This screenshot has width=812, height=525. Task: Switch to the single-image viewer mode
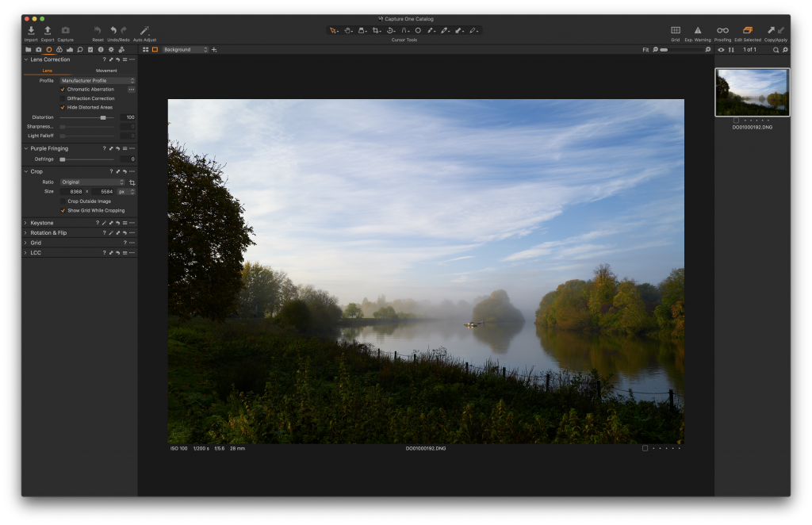[155, 50]
